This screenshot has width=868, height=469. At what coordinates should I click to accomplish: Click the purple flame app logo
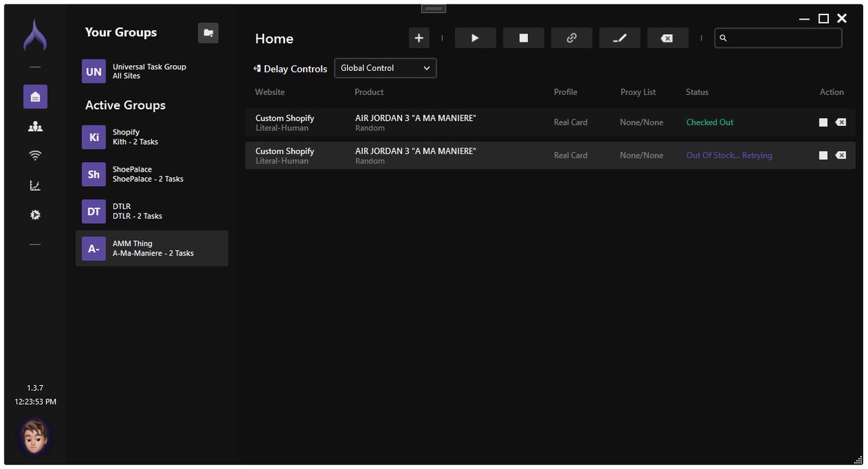[35, 35]
